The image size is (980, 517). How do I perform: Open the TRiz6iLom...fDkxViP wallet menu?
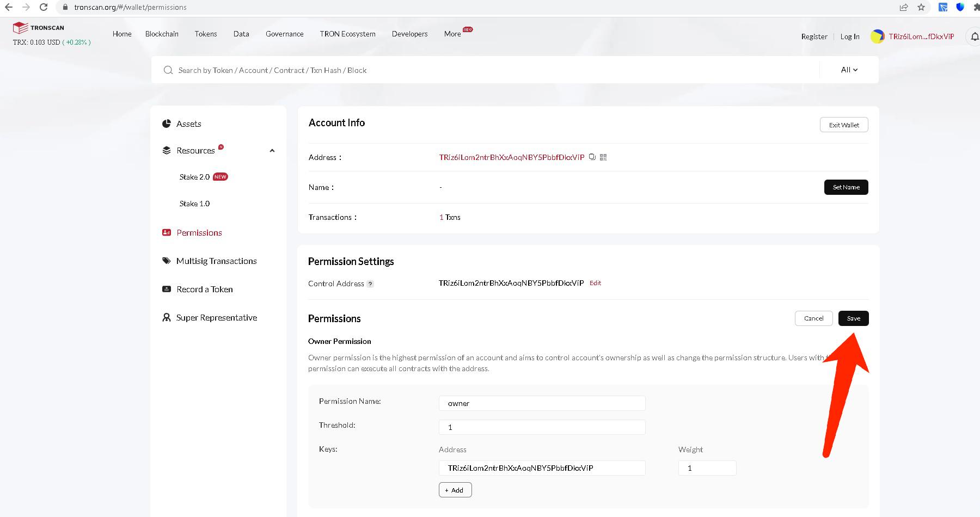click(x=921, y=36)
